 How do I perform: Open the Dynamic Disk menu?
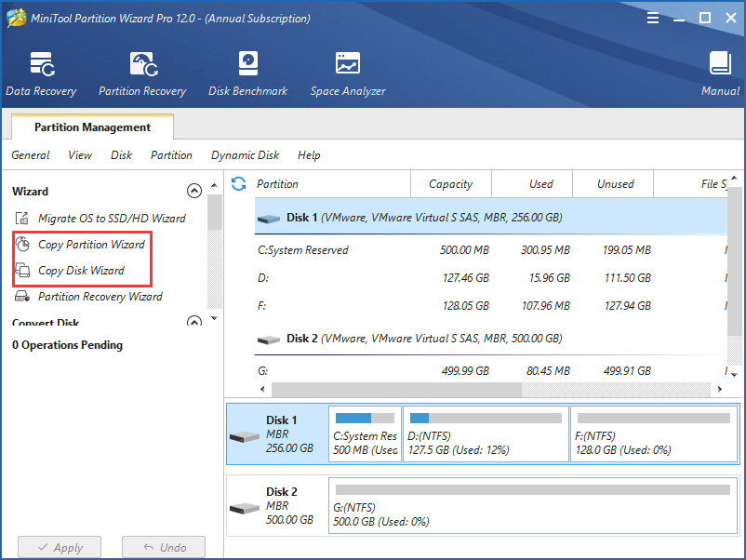tap(245, 155)
